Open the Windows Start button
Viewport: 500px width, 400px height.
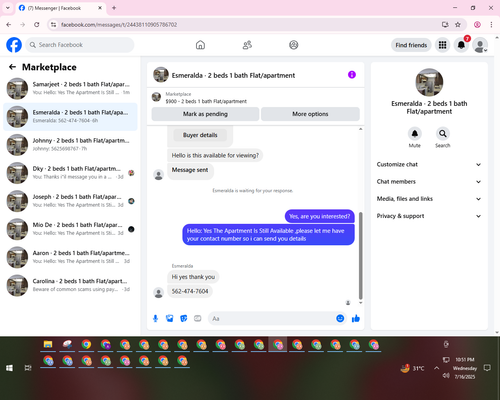9,368
